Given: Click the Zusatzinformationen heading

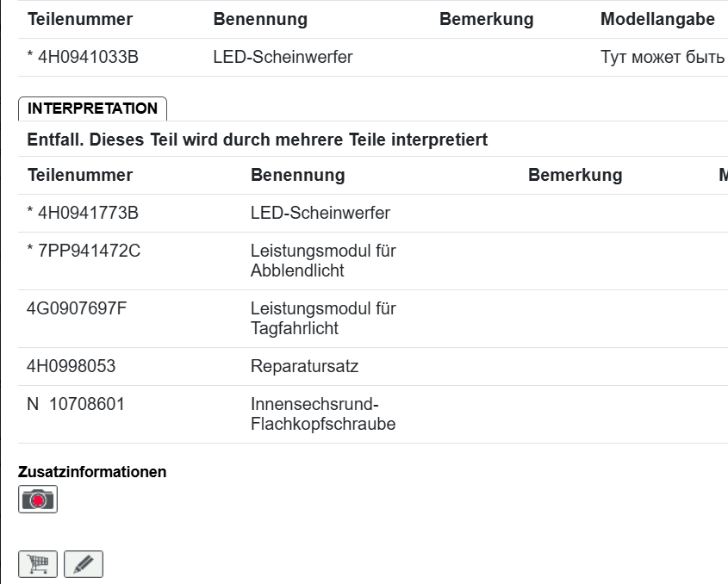Looking at the screenshot, I should click(x=93, y=472).
